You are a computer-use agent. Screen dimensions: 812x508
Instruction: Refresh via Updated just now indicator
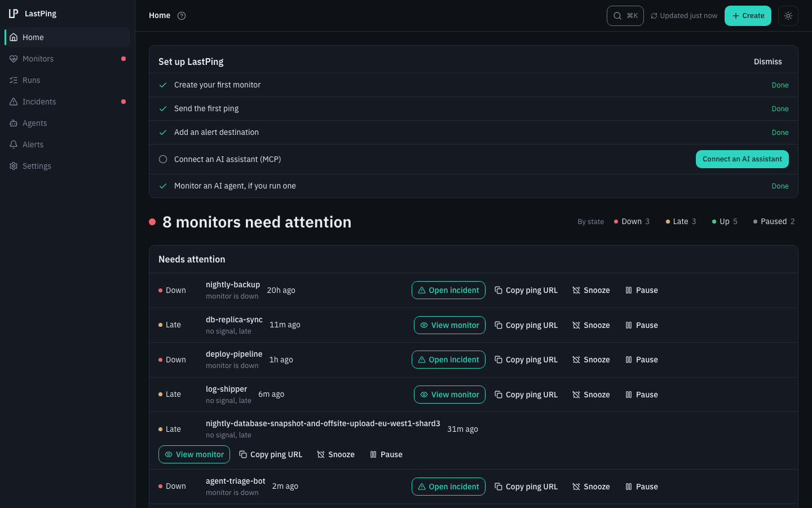[684, 16]
